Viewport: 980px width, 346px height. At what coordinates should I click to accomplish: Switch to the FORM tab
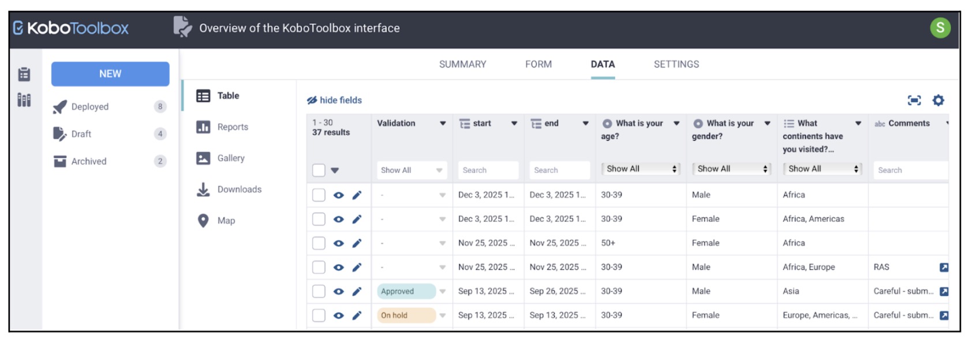point(538,65)
